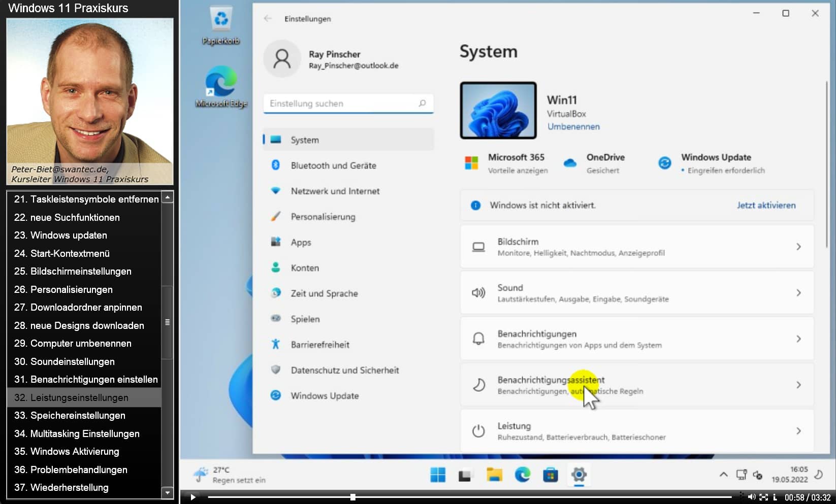Click the Einstellung suchen search field

(343, 104)
